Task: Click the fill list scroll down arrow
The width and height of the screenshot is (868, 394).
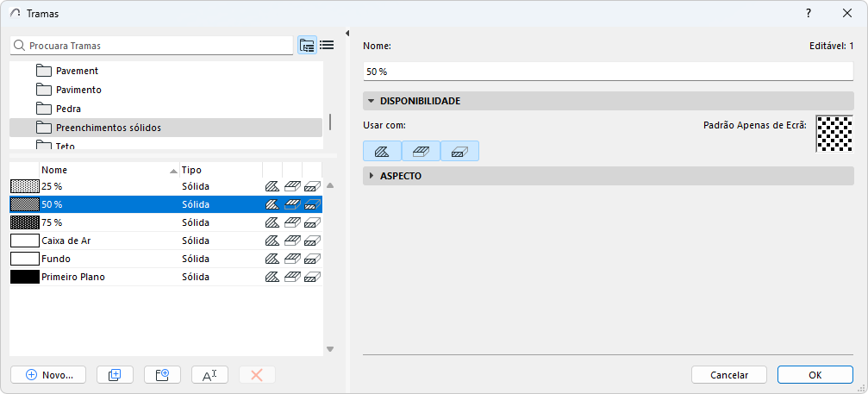Action: (x=330, y=349)
